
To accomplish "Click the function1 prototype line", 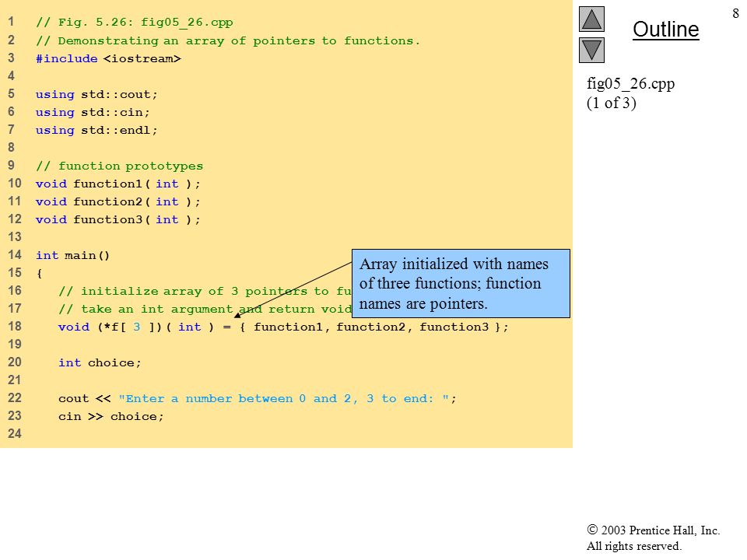I will click(117, 184).
